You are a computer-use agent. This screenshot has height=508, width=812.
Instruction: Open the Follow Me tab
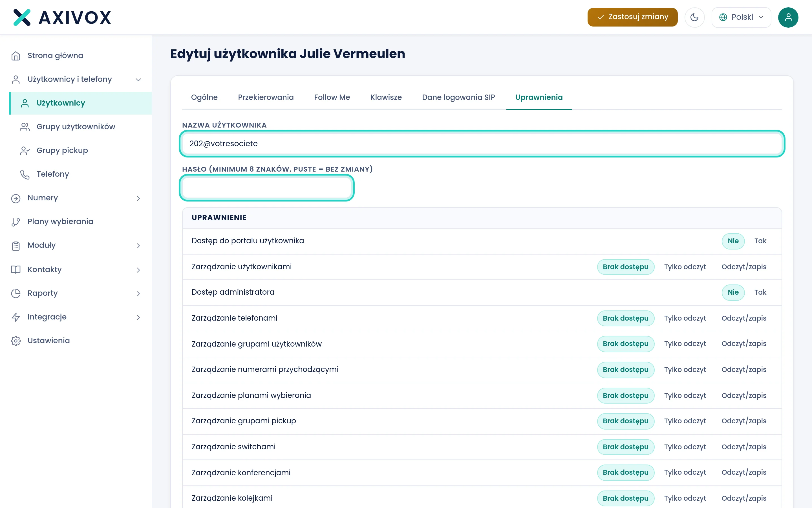tap(332, 97)
